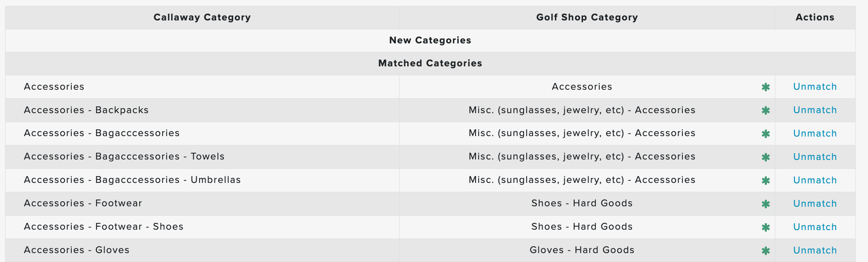
Task: Unmatch Accessories - Gloves category
Action: click(x=815, y=251)
